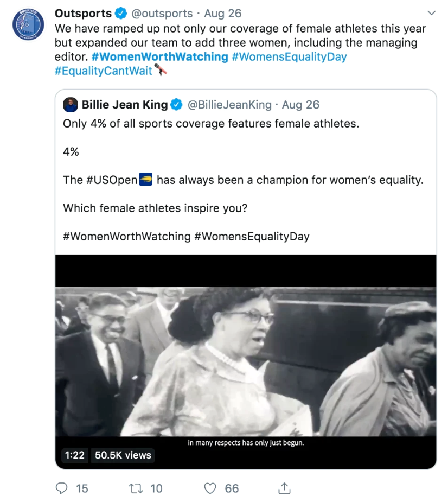
Task: Click the Billie Jean King display name
Action: tap(125, 105)
